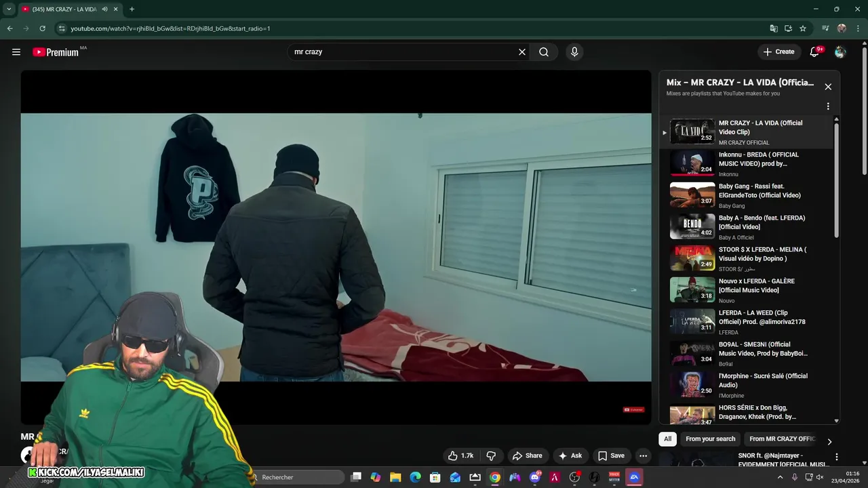Open YouTube notifications bell
The height and width of the screenshot is (488, 868).
pos(814,52)
